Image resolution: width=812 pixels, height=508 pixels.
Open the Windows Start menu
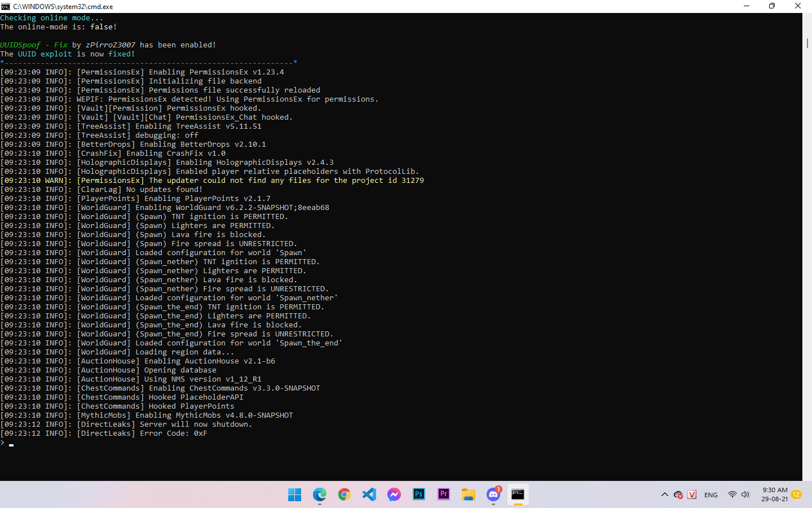tap(294, 495)
